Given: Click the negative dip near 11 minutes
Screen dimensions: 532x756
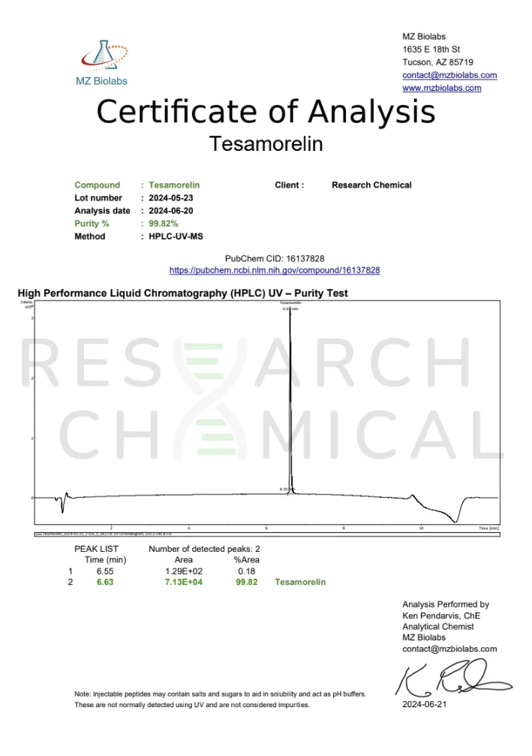Looking at the screenshot, I should [455, 520].
